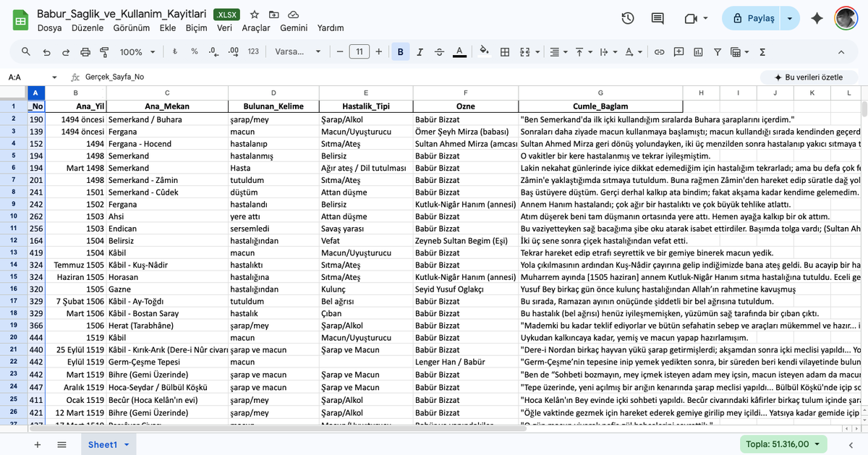Open the Gemini menu
The height and width of the screenshot is (455, 868).
(294, 28)
